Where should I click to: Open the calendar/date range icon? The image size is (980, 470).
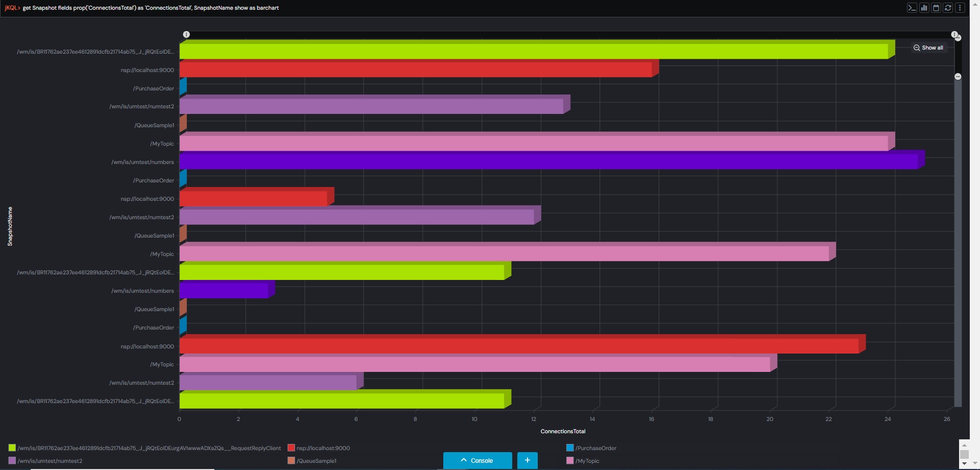coord(937,8)
